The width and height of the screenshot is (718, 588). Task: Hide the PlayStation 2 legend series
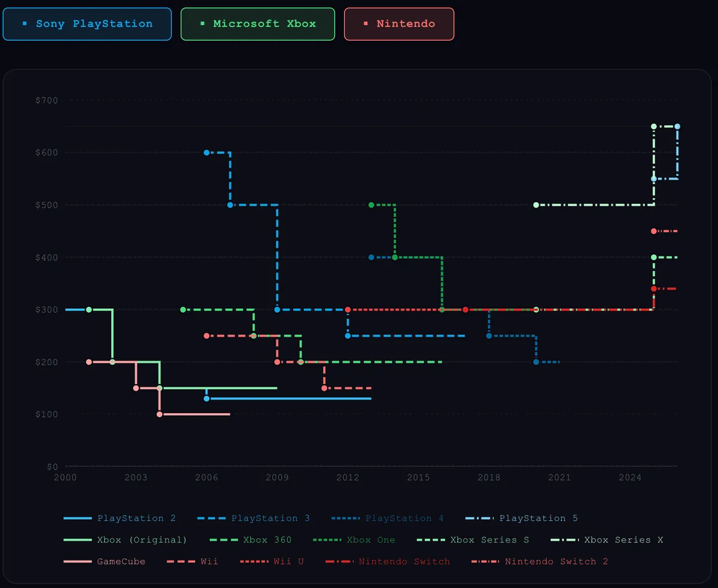[x=120, y=518]
